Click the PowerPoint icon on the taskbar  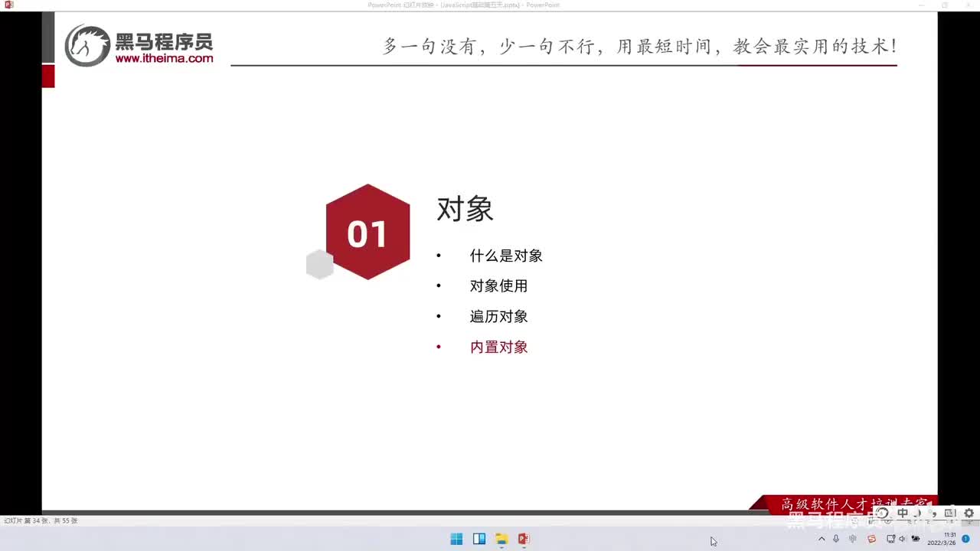pos(524,539)
